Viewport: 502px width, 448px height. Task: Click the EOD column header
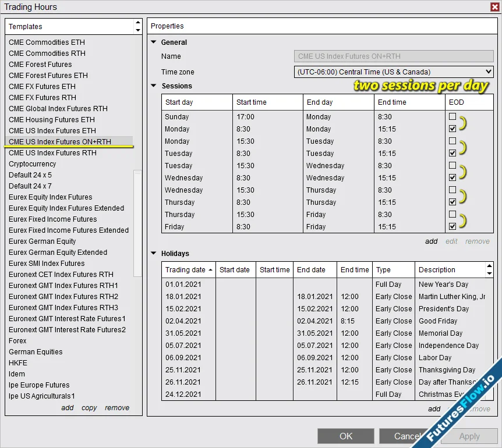point(469,102)
